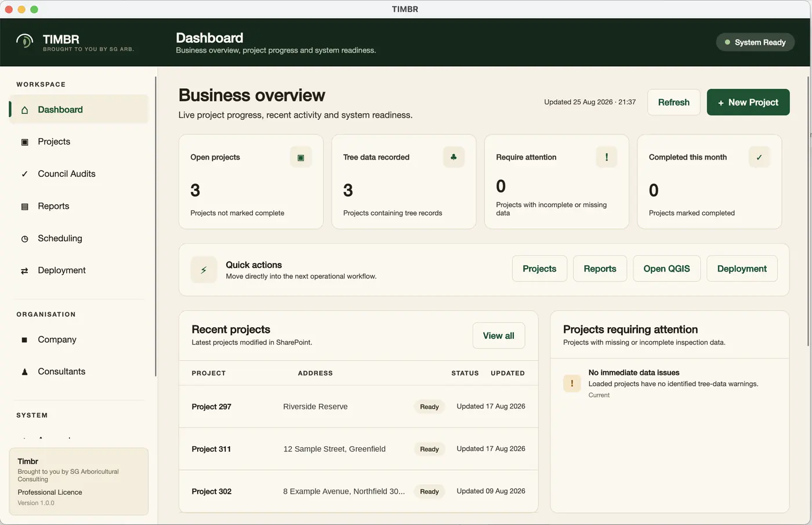
Task: Click the Company square icon
Action: tap(24, 340)
